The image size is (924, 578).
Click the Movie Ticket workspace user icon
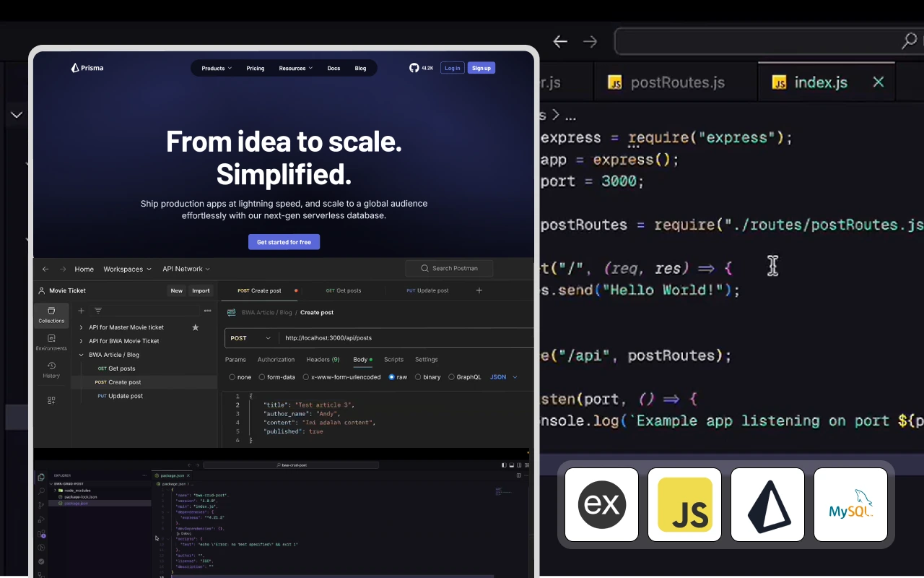(x=41, y=290)
